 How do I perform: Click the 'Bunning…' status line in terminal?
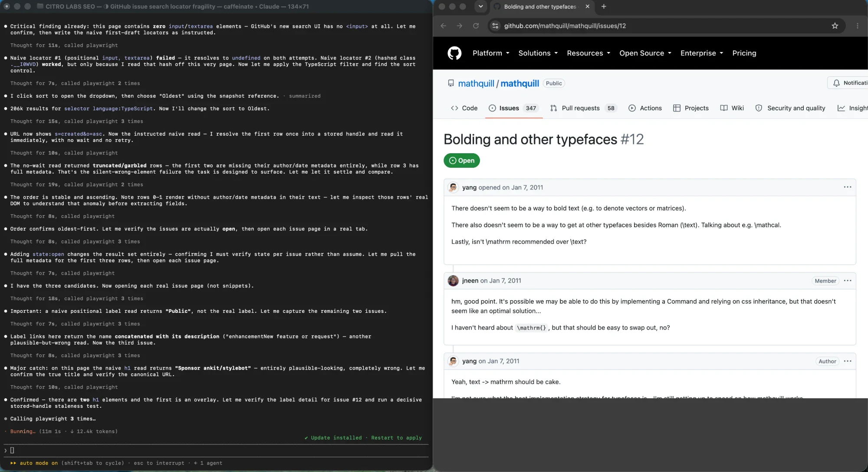coord(64,431)
